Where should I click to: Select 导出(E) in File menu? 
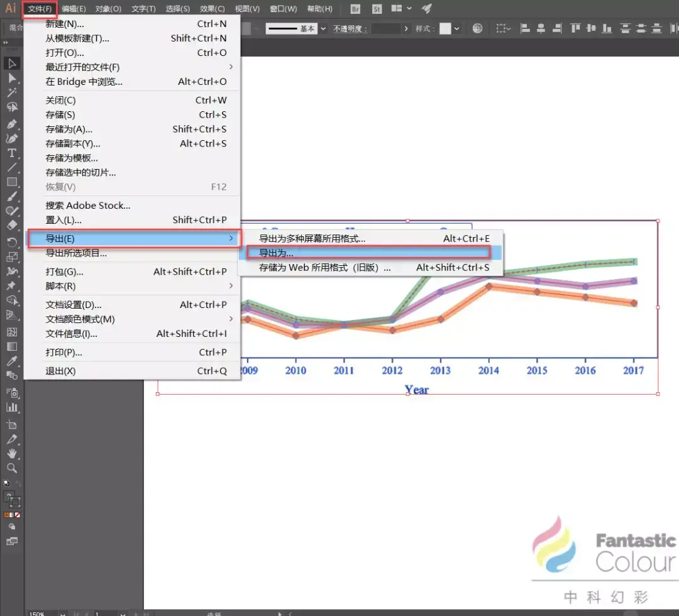pos(133,238)
